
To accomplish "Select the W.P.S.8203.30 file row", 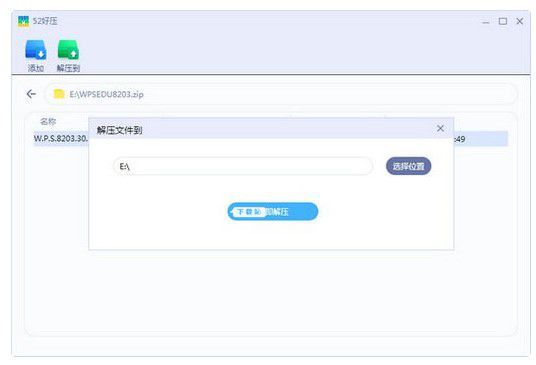I will tap(270, 139).
